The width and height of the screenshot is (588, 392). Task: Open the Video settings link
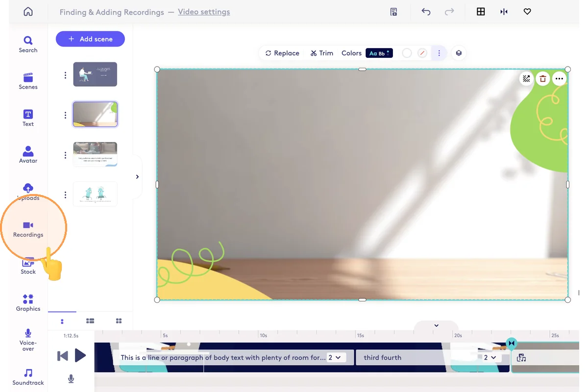204,12
